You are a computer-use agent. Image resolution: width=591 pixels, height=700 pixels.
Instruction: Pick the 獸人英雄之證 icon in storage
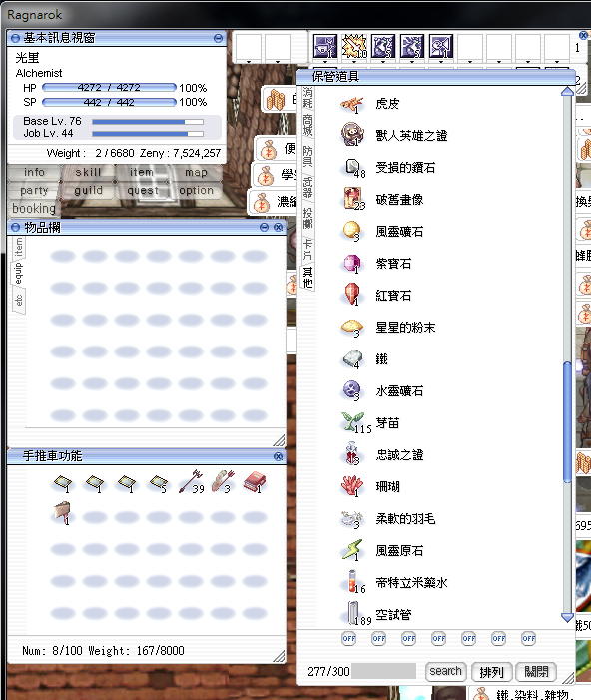pyautogui.click(x=351, y=135)
